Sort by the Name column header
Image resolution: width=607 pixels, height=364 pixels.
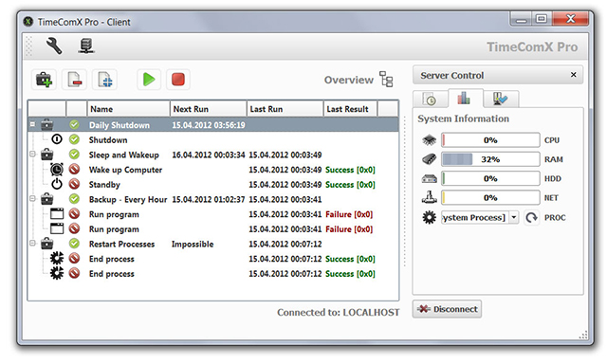pos(128,109)
